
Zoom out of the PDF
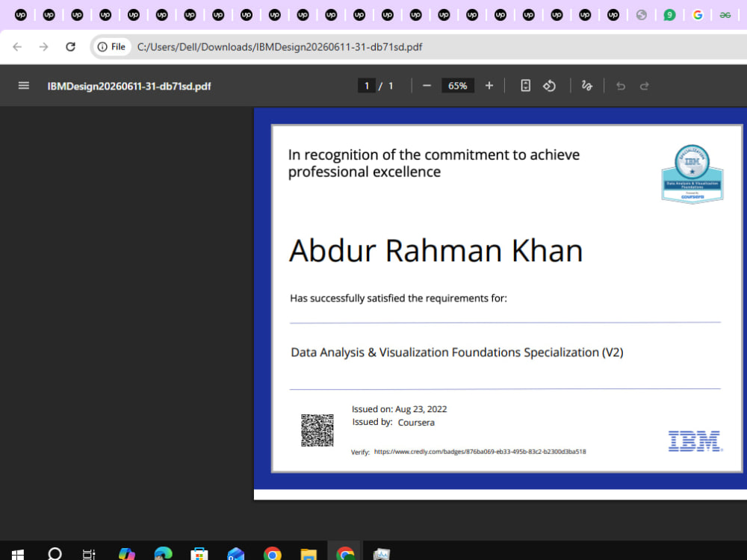click(427, 86)
